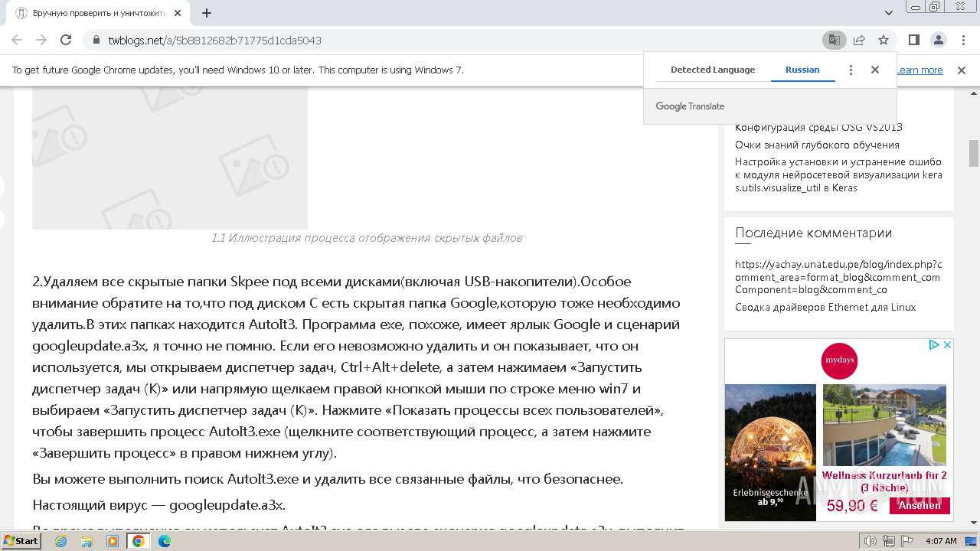This screenshot has height=551, width=980.
Task: Go back to the previous page
Action: point(17,40)
